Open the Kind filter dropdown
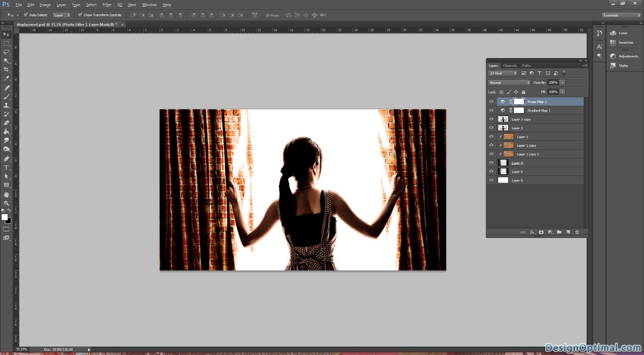644x355 pixels. pos(503,73)
